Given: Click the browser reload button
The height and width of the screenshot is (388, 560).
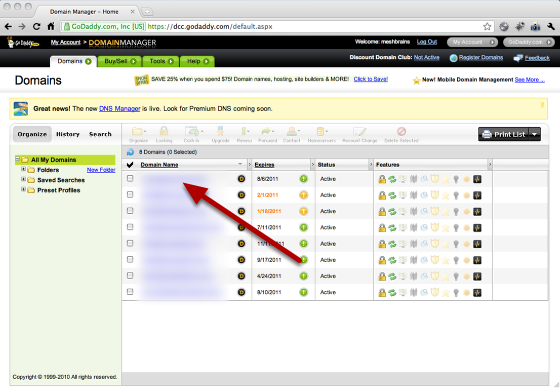Looking at the screenshot, I should pyautogui.click(x=36, y=26).
